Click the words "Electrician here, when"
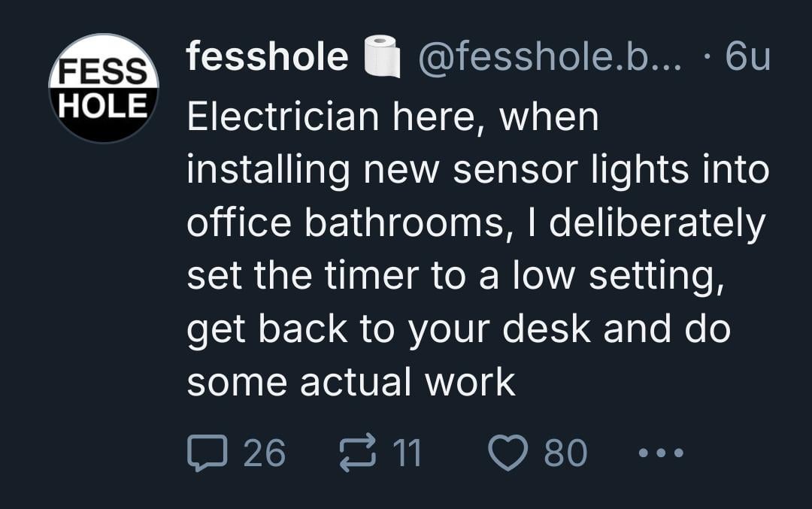 click(392, 117)
